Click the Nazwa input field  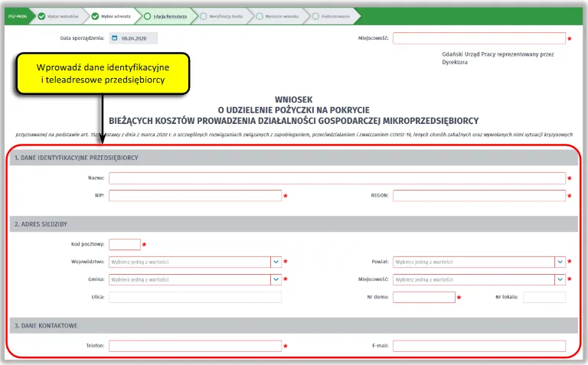click(337, 178)
